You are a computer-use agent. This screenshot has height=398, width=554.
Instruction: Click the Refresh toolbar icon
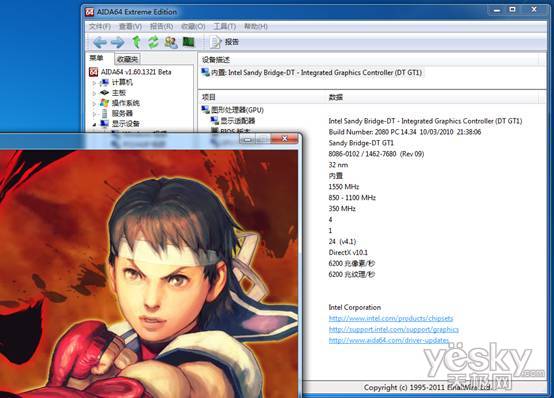[x=153, y=42]
